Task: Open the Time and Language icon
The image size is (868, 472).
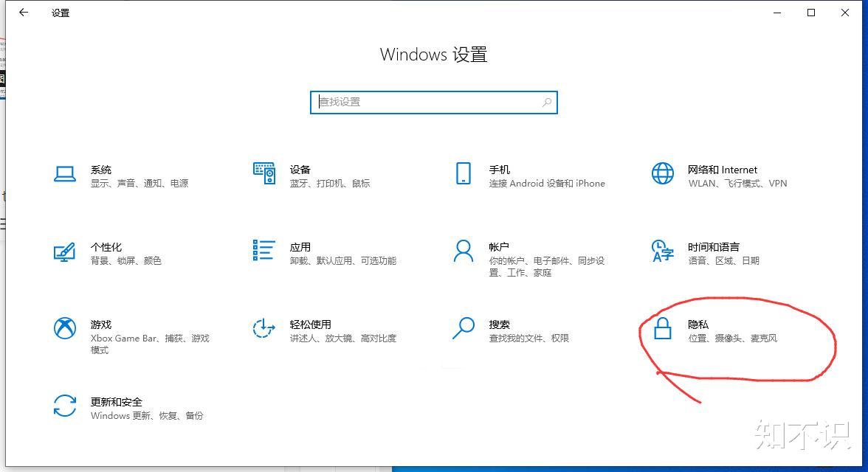Action: tap(663, 251)
